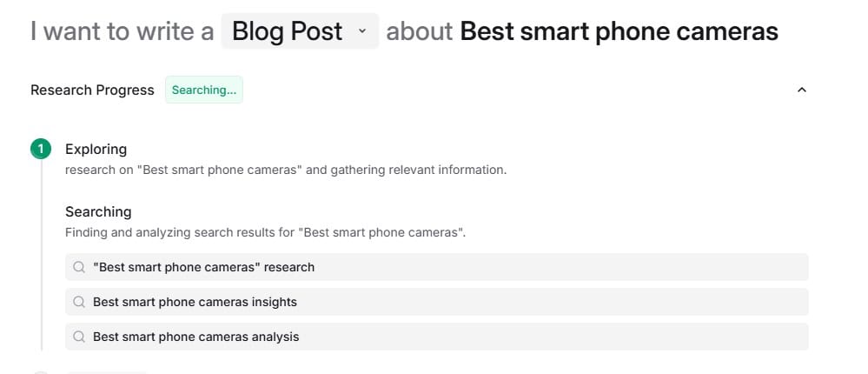This screenshot has height=374, width=868.
Task: Click the magnifier icon beside the analysis query
Action: pyautogui.click(x=79, y=337)
